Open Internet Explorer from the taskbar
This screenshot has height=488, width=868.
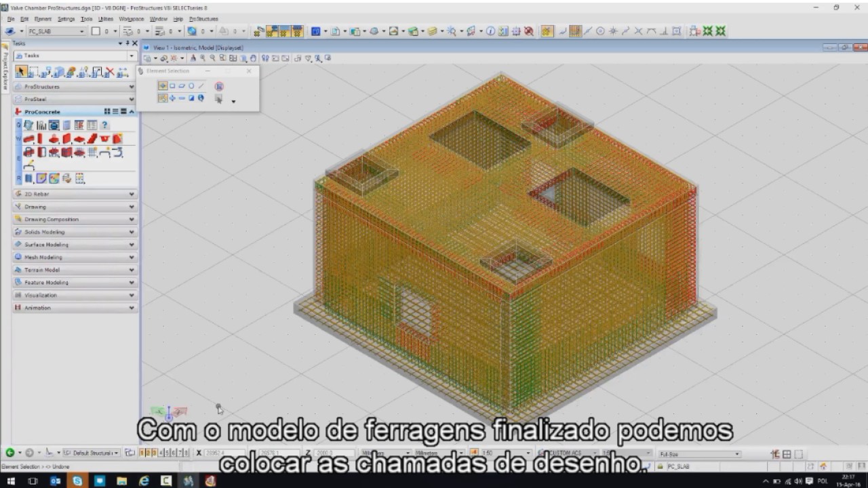144,481
